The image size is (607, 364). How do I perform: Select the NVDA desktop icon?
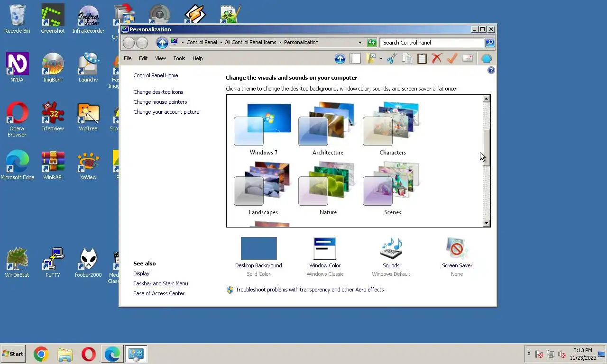[x=17, y=68]
